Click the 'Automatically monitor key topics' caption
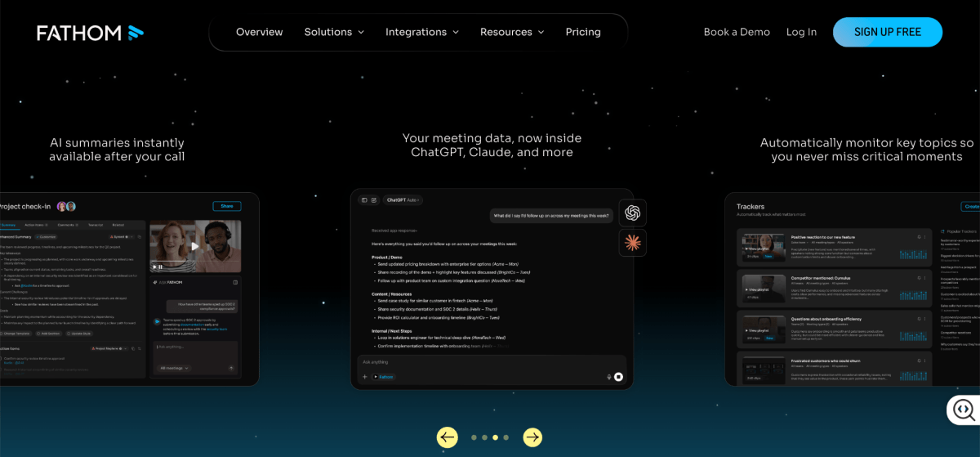 (x=866, y=149)
